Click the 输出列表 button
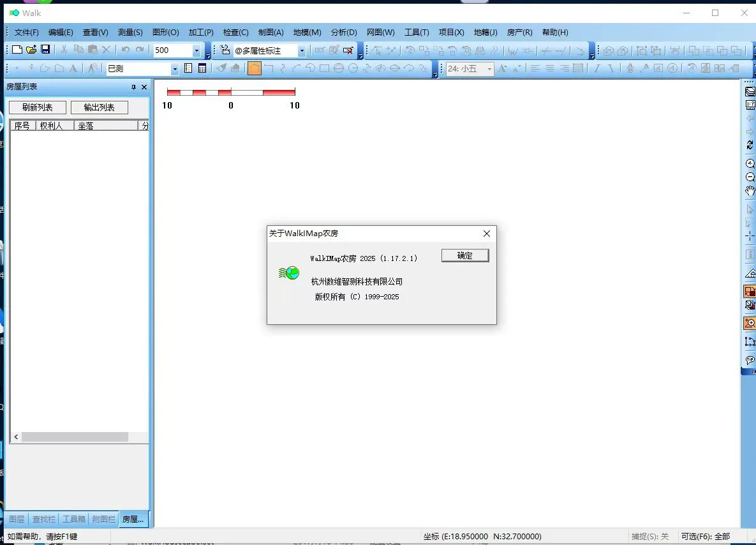This screenshot has width=756, height=545. [100, 107]
